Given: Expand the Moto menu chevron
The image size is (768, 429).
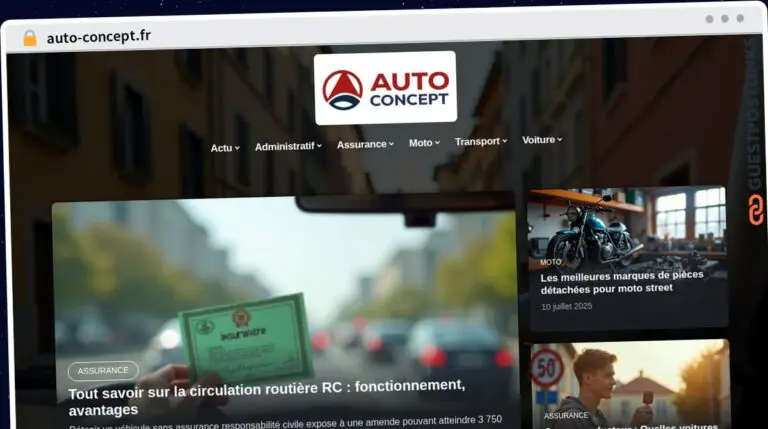Looking at the screenshot, I should [437, 143].
